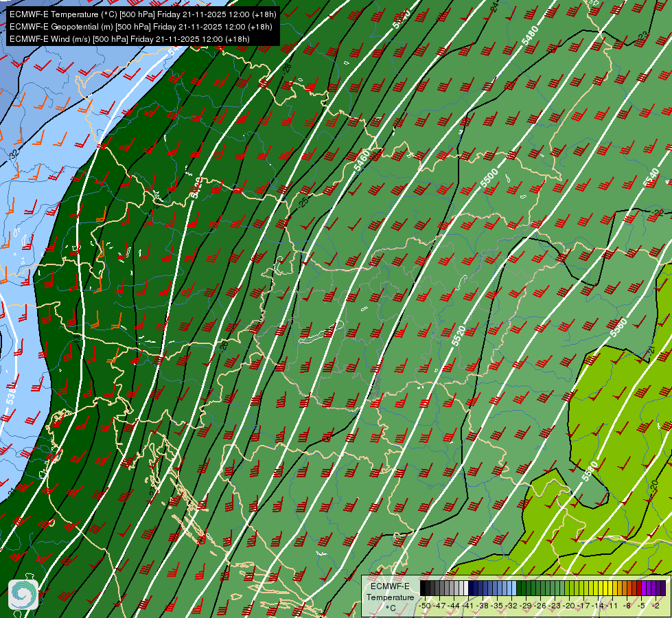The height and width of the screenshot is (618, 672).
Task: Click the -2 legend tick label
Action: [656, 606]
